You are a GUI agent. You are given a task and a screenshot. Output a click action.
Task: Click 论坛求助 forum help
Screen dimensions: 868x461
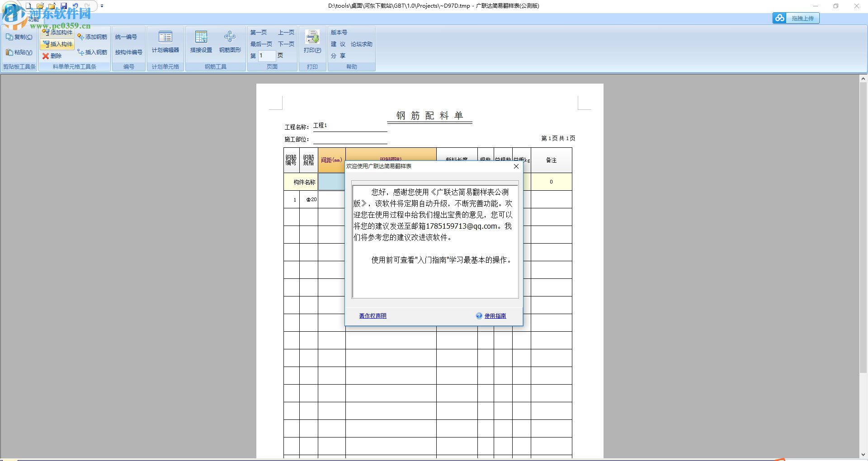[x=362, y=44]
